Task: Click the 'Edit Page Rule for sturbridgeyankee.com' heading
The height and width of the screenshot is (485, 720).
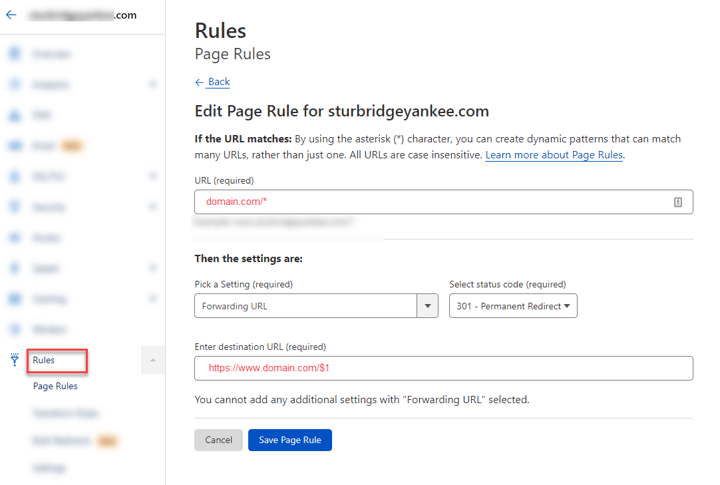Action: click(x=342, y=111)
